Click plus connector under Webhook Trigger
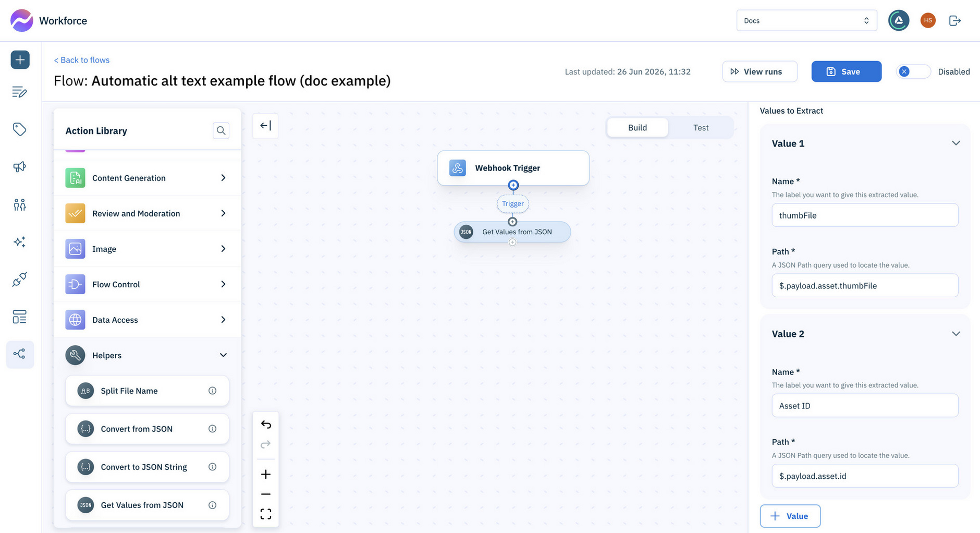Viewport: 980px width, 533px height. pyautogui.click(x=513, y=185)
